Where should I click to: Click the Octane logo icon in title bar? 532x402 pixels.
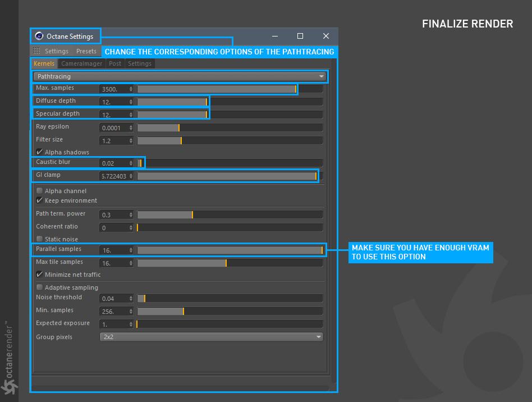(39, 36)
